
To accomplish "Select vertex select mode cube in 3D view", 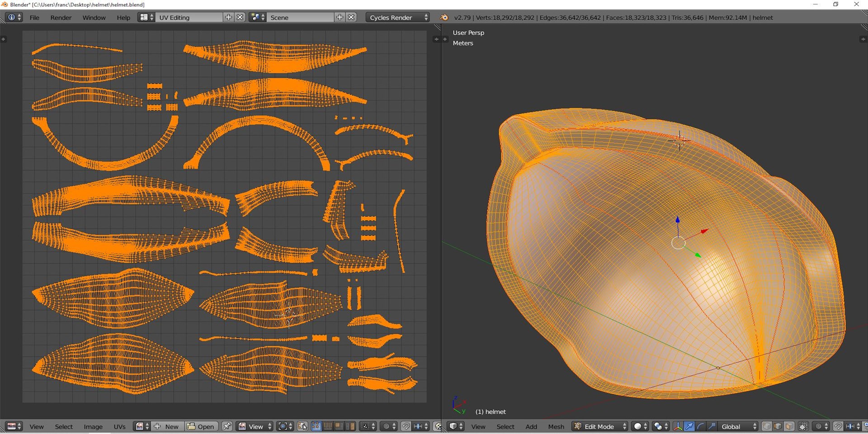I will [x=767, y=426].
